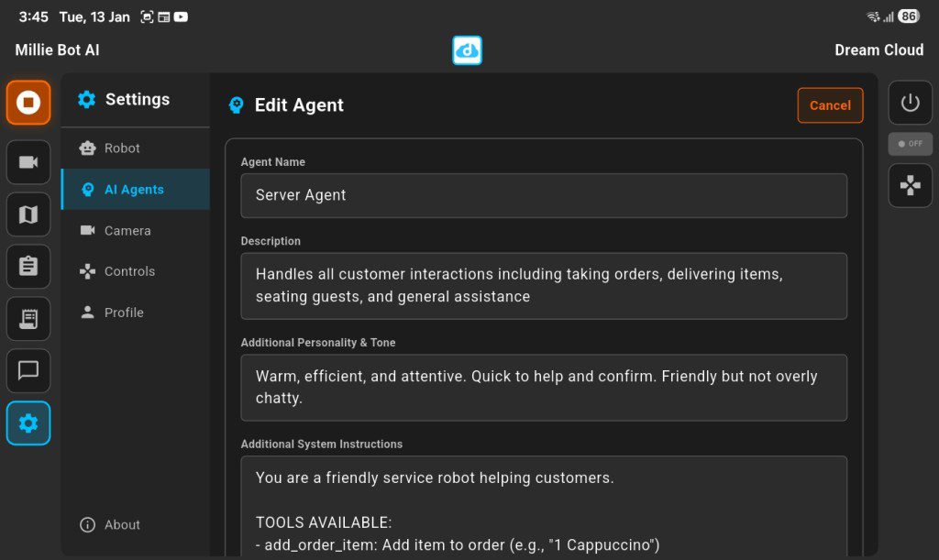This screenshot has height=560, width=939.
Task: Open the map icon in left sidebar
Action: click(x=28, y=214)
